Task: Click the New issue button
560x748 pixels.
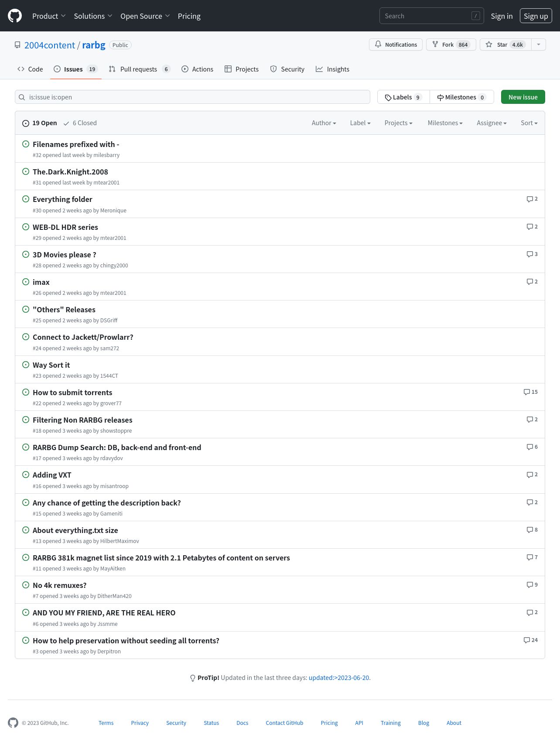Action: click(523, 97)
